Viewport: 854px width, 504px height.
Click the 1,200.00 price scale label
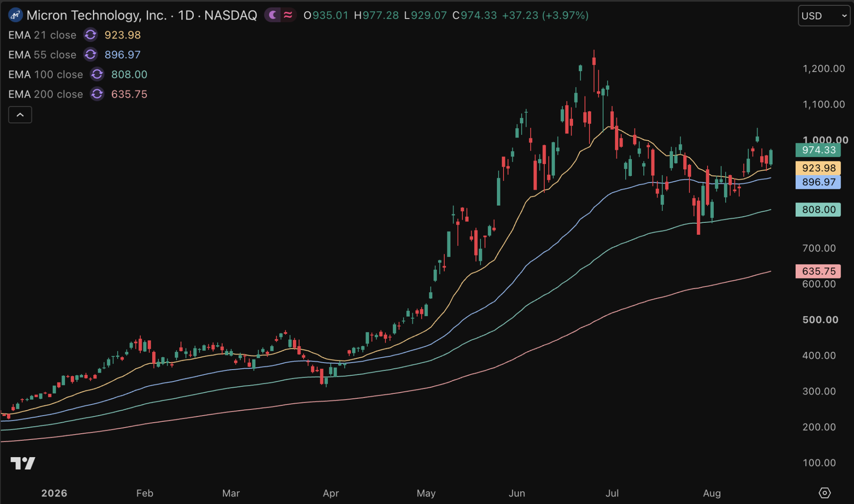point(824,69)
